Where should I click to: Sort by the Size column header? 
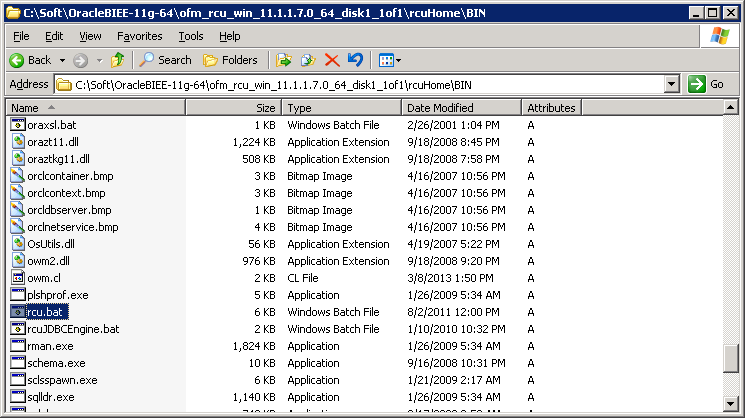click(233, 108)
